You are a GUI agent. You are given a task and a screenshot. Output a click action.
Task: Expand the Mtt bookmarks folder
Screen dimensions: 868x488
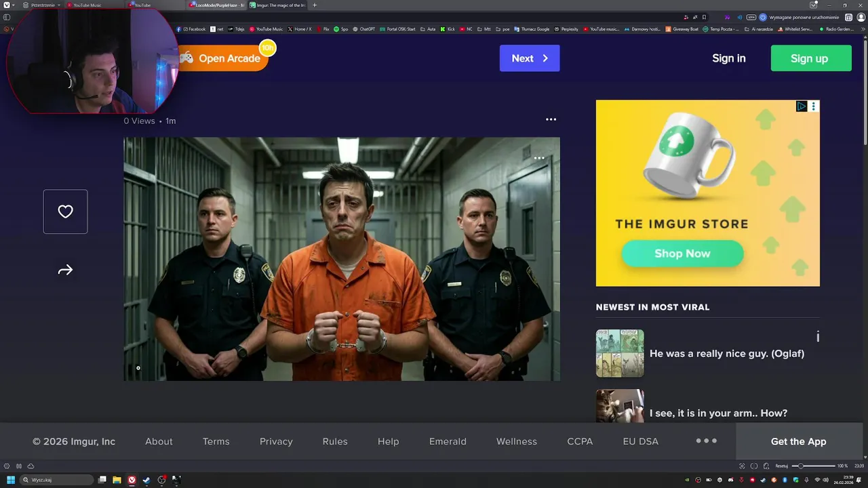click(x=484, y=29)
